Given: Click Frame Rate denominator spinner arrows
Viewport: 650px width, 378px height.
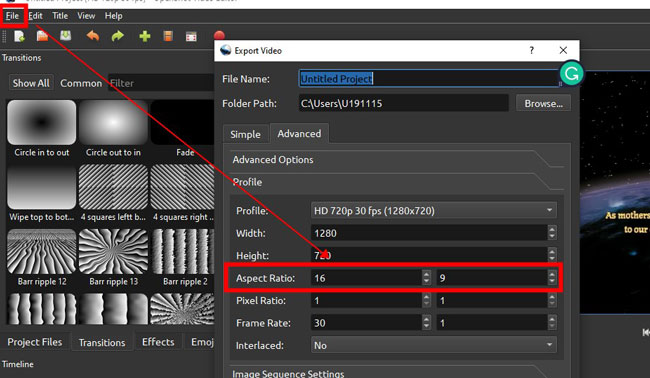Looking at the screenshot, I should pyautogui.click(x=552, y=322).
